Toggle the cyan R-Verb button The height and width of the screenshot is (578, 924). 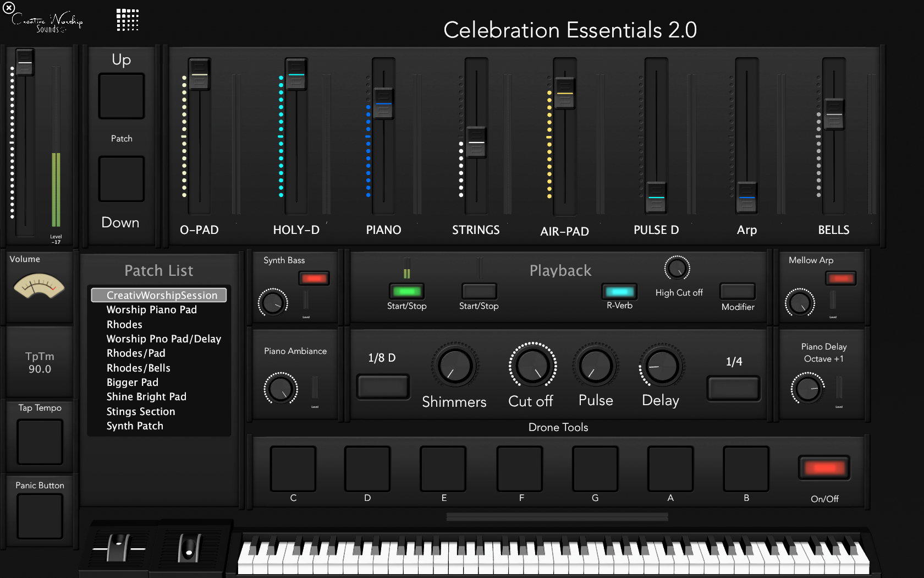coord(620,291)
